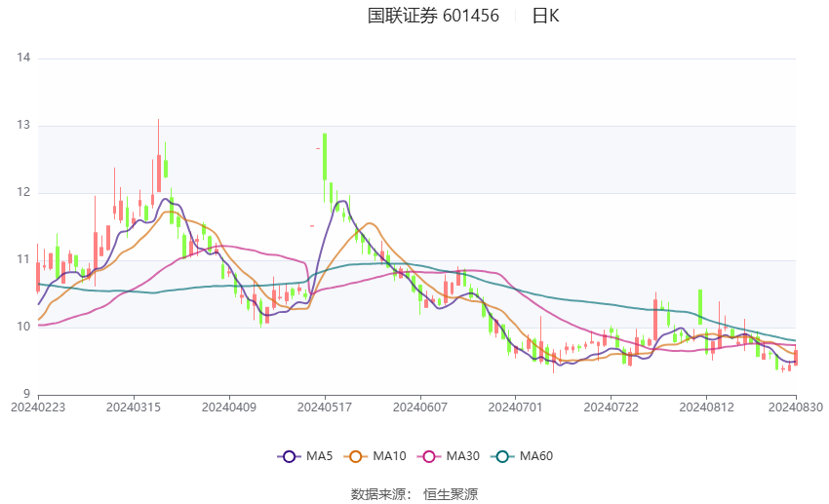This screenshot has height=504, width=829.
Task: Click y-axis value label 9
Action: (x=26, y=394)
